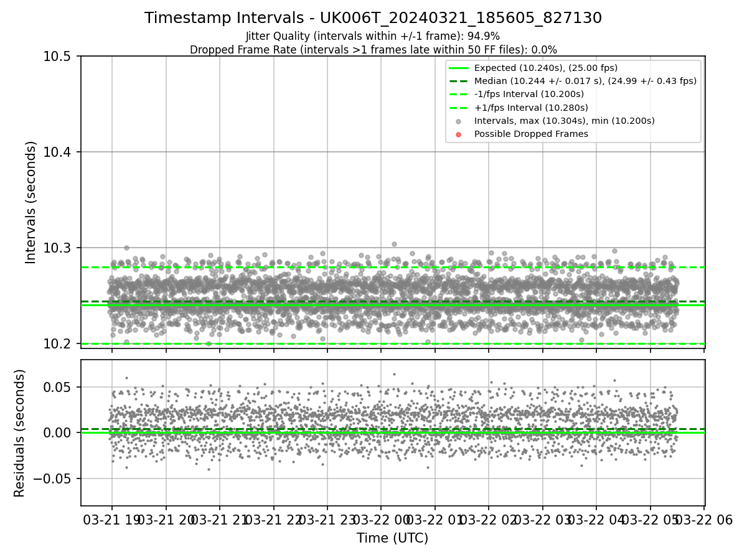Click the y-axis label 'Intervals (seconds)'
747x560 pixels.
[x=31, y=202]
